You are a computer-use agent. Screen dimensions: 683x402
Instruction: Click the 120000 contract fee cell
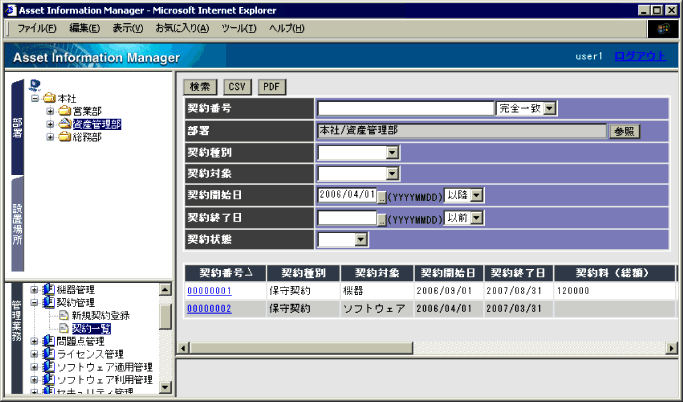614,291
